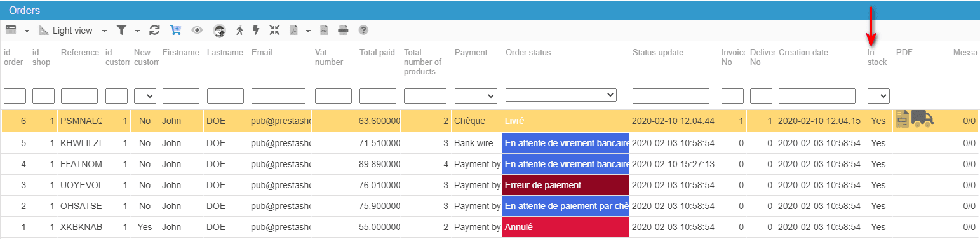Select the Erreur de paiement status cell
Image resolution: width=980 pixels, height=239 pixels.
tap(565, 185)
